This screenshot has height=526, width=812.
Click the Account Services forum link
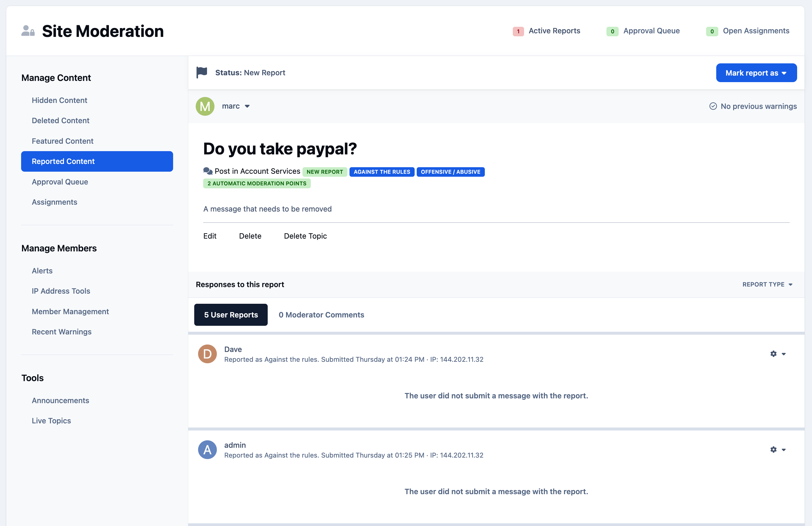click(270, 171)
